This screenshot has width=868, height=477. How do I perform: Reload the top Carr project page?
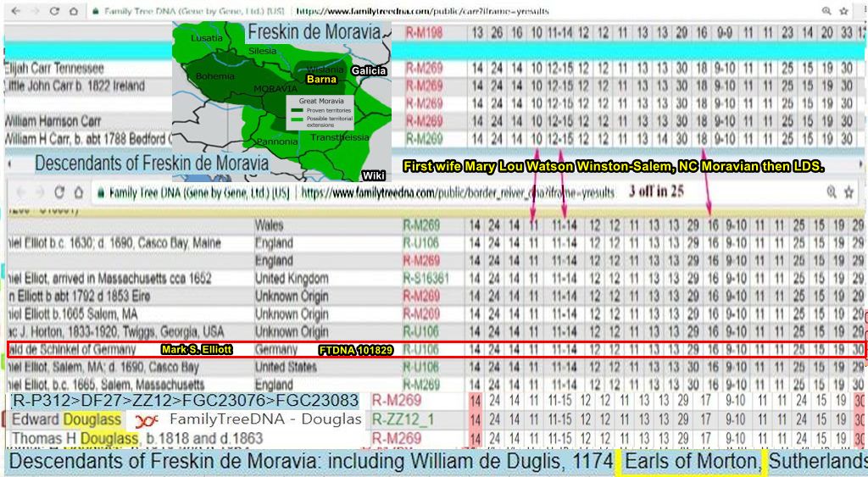[54, 11]
